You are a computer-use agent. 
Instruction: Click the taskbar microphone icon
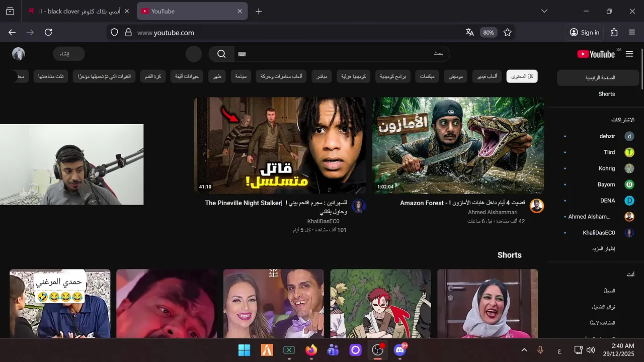click(x=540, y=350)
